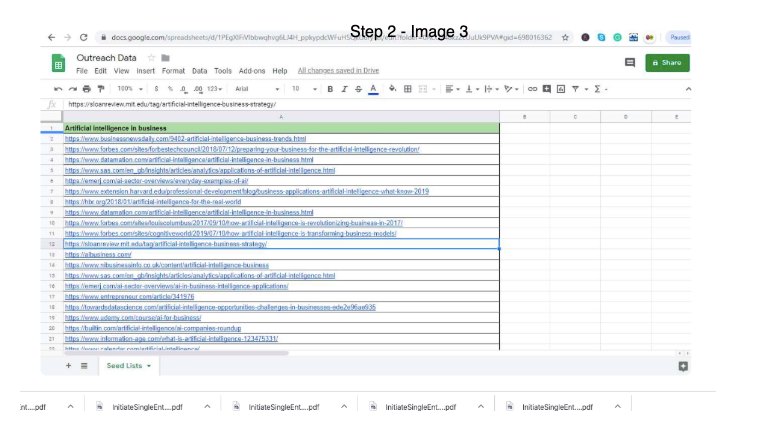Decrease decimal places icon
This screenshot has width=772, height=435.
pyautogui.click(x=184, y=89)
